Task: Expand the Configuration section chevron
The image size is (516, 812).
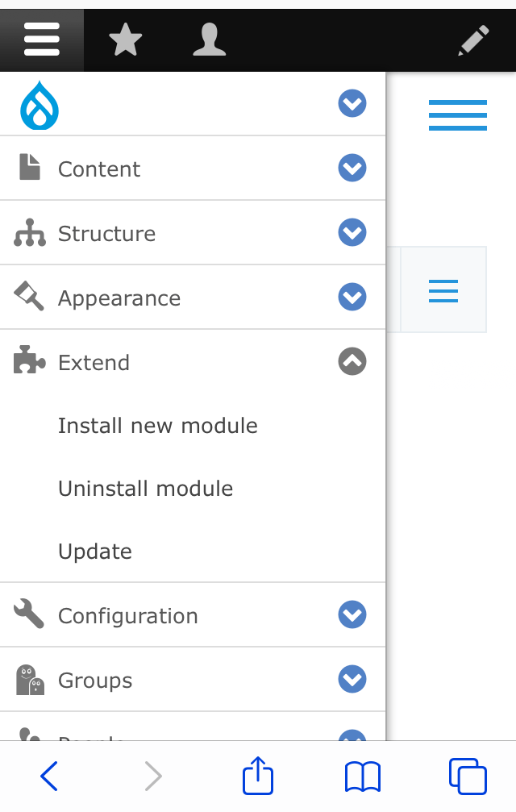Action: [x=352, y=614]
